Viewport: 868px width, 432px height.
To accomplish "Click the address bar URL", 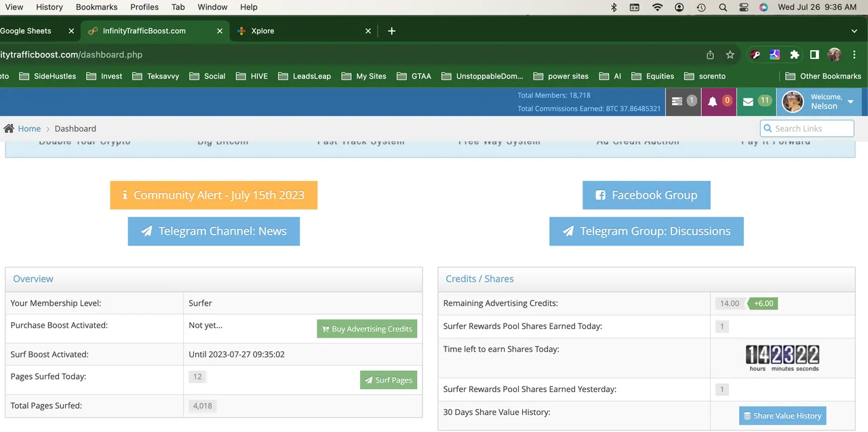I will click(x=71, y=54).
